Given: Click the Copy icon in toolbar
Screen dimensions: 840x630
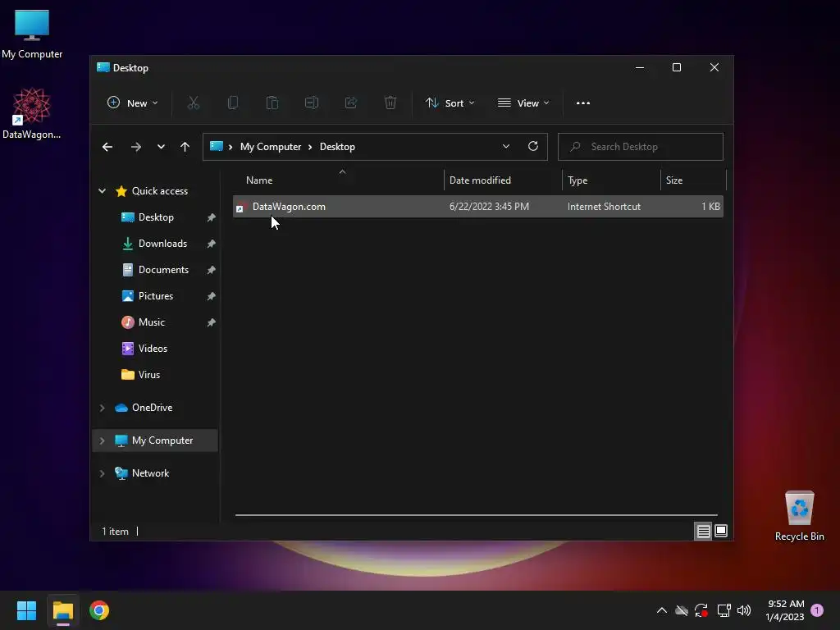Looking at the screenshot, I should pos(232,103).
